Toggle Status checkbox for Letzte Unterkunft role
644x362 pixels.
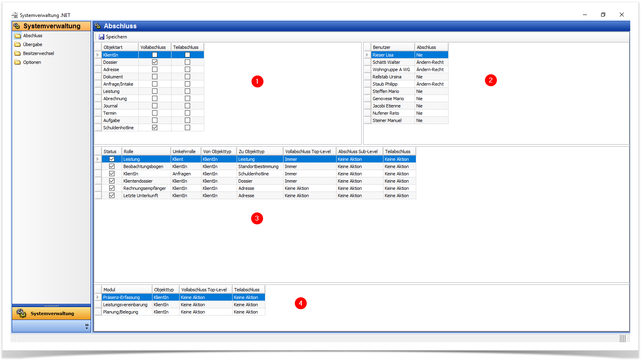[112, 196]
